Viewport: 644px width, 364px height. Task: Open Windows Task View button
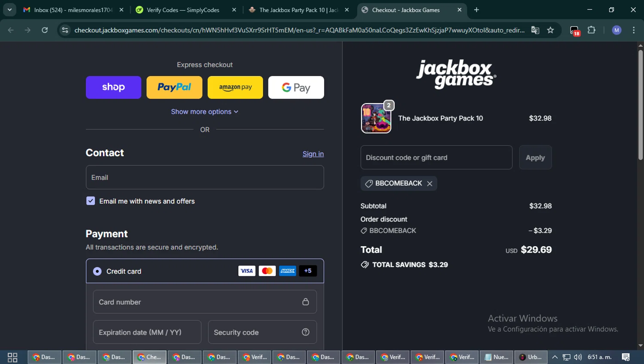(x=12, y=357)
